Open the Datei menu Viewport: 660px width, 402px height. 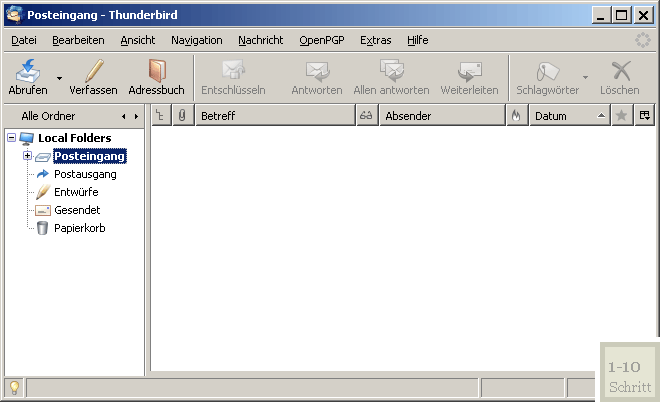click(x=24, y=40)
